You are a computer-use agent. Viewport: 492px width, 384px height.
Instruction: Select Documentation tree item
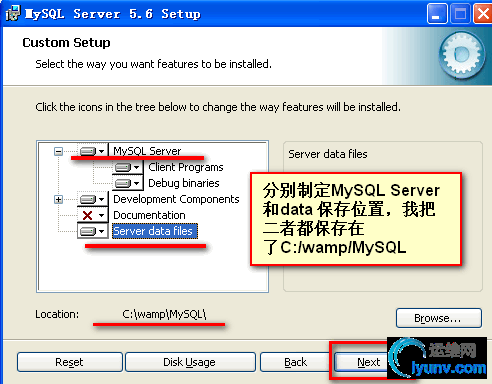pos(149,215)
